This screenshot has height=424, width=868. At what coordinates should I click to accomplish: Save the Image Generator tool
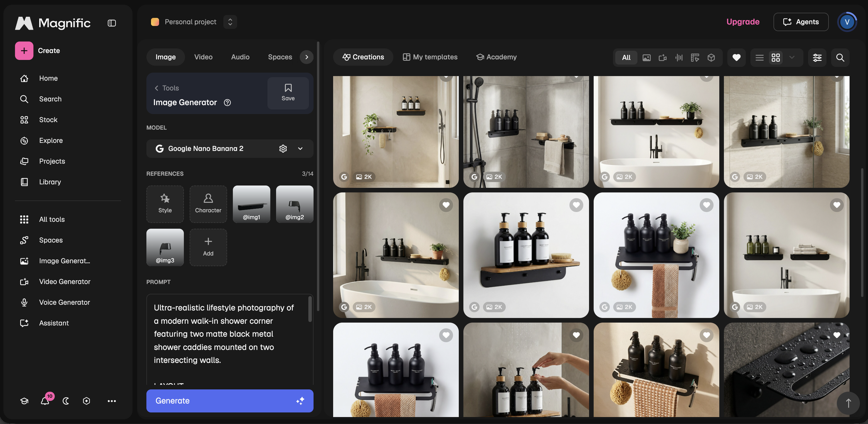click(x=288, y=93)
